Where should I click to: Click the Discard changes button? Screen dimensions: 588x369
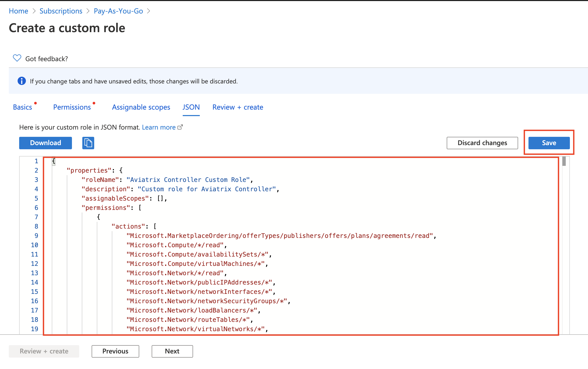[x=482, y=143]
